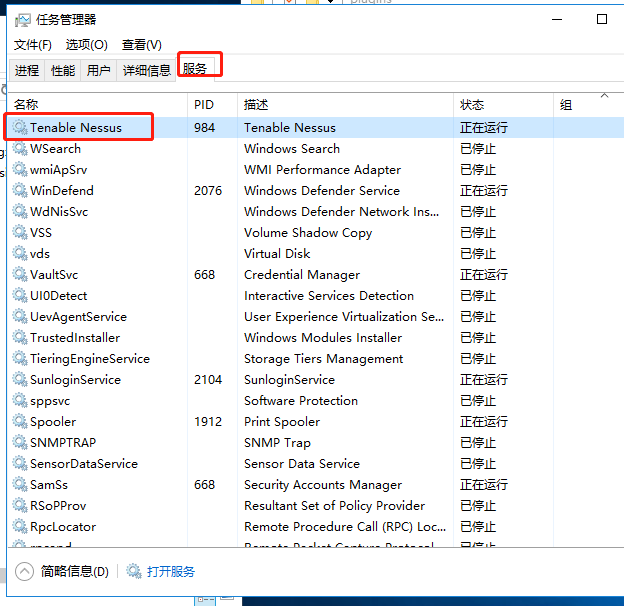The image size is (624, 606).
Task: Select the 服务 tab
Action: tap(195, 69)
